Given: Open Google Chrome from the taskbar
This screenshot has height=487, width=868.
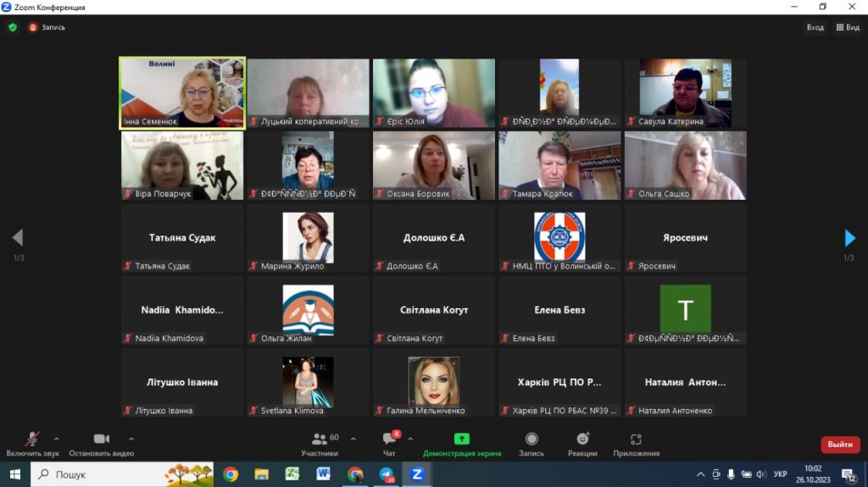Looking at the screenshot, I should coord(231,474).
